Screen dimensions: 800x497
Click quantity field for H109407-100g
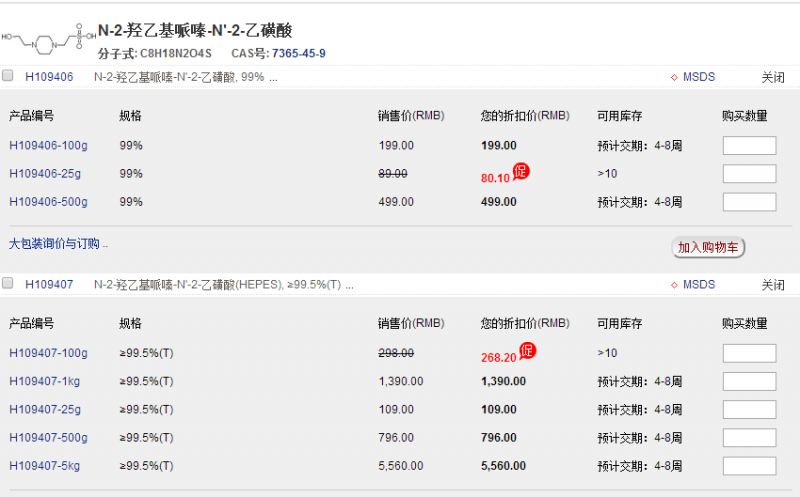[749, 353]
